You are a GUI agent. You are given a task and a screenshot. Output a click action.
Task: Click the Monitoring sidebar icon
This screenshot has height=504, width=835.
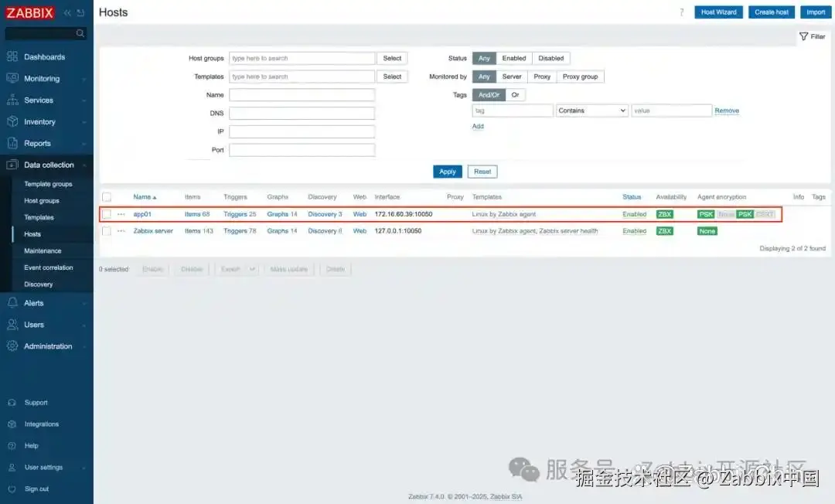12,78
